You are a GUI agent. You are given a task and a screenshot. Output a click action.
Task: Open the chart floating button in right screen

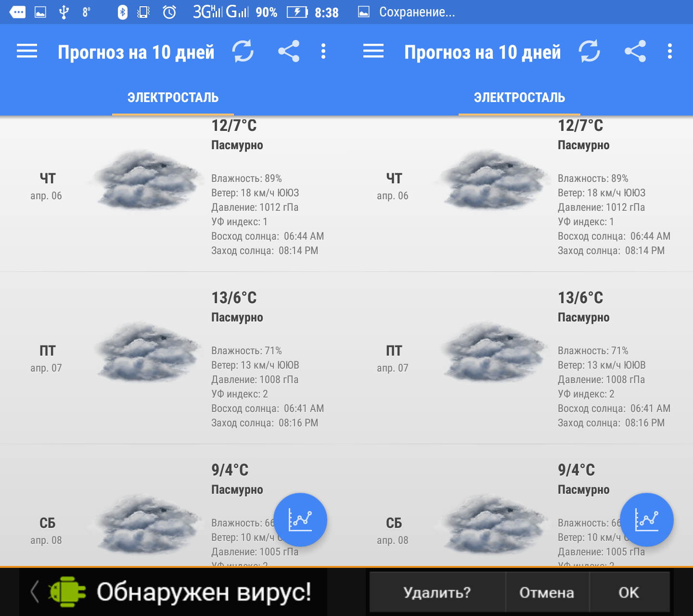point(647,520)
